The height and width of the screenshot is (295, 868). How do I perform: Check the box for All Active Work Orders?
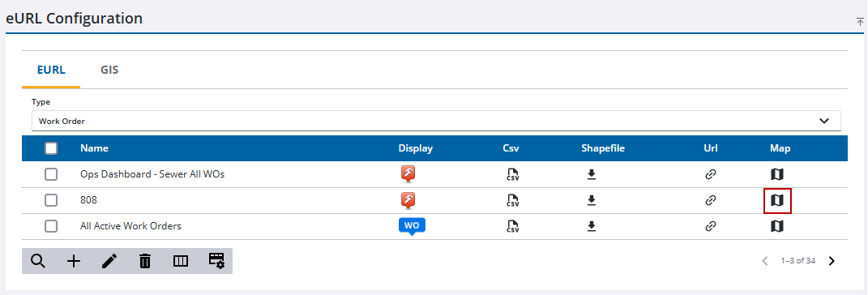pyautogui.click(x=51, y=226)
